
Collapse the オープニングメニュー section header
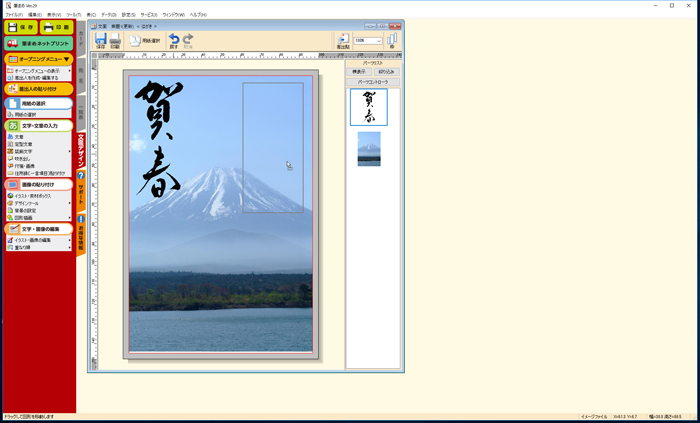click(38, 59)
